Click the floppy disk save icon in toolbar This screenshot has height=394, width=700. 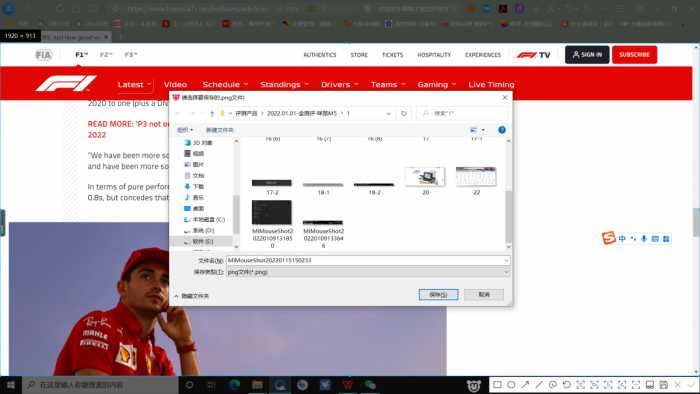pyautogui.click(x=663, y=385)
